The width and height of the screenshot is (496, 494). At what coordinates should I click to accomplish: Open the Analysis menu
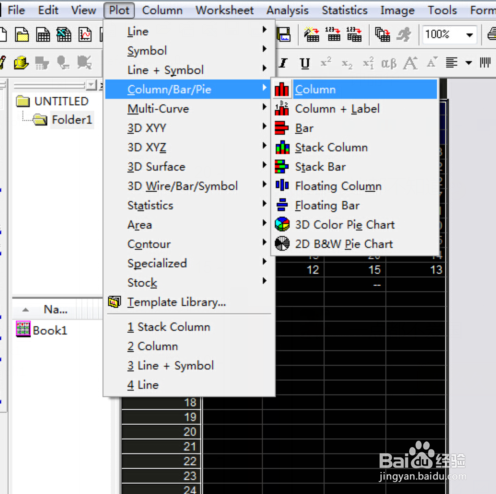tap(287, 10)
